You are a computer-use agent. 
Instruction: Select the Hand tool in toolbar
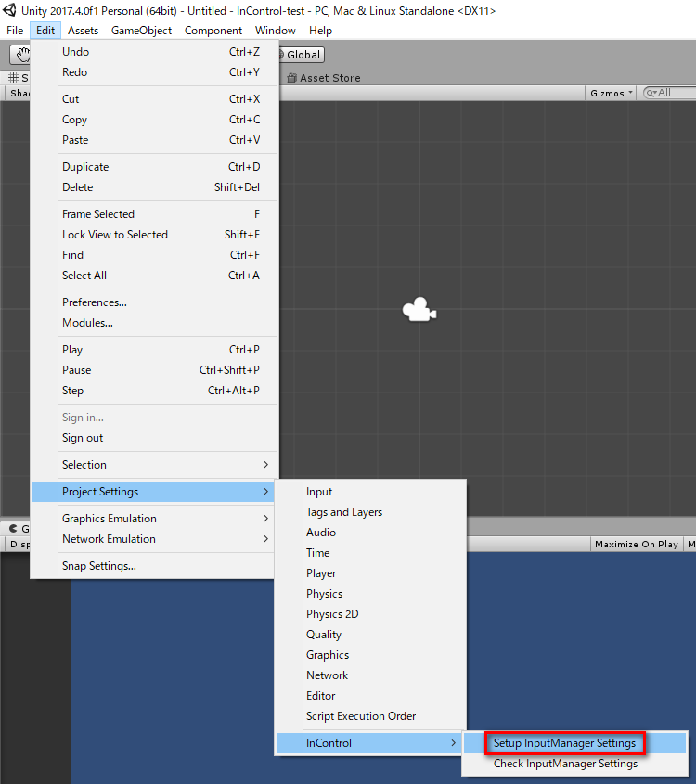click(20, 55)
